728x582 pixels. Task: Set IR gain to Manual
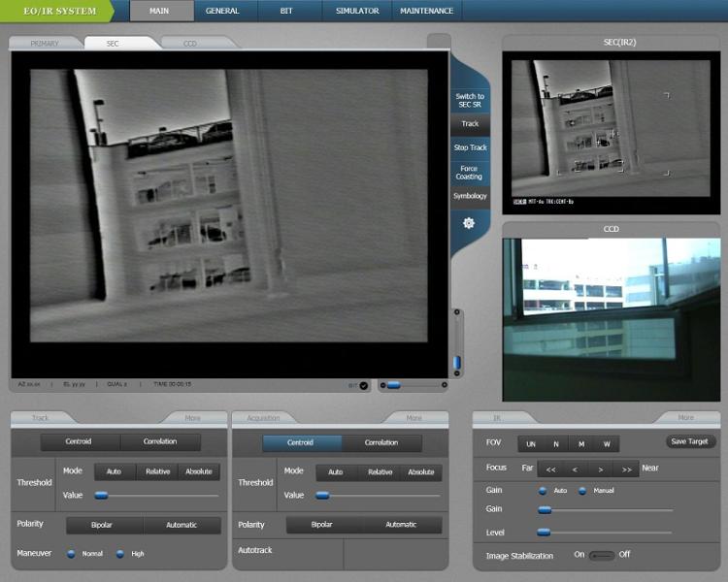pyautogui.click(x=582, y=491)
